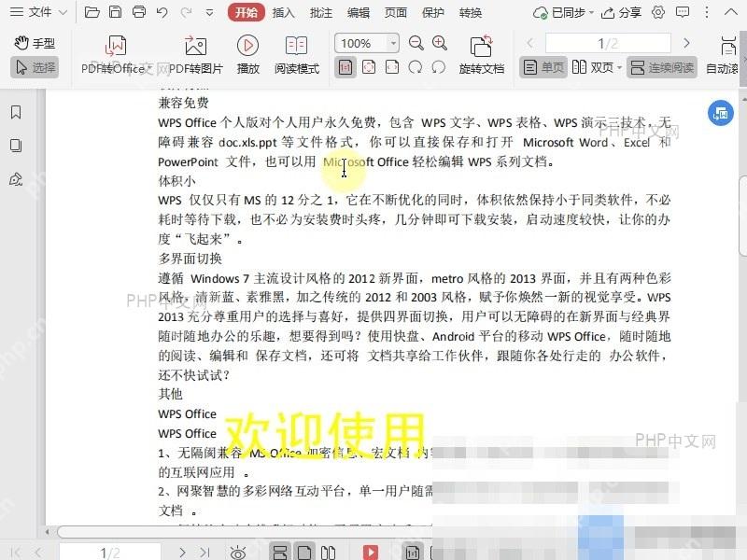Go to next page arrow in ribbon
Viewport: 747px width, 560px height.
686,43
